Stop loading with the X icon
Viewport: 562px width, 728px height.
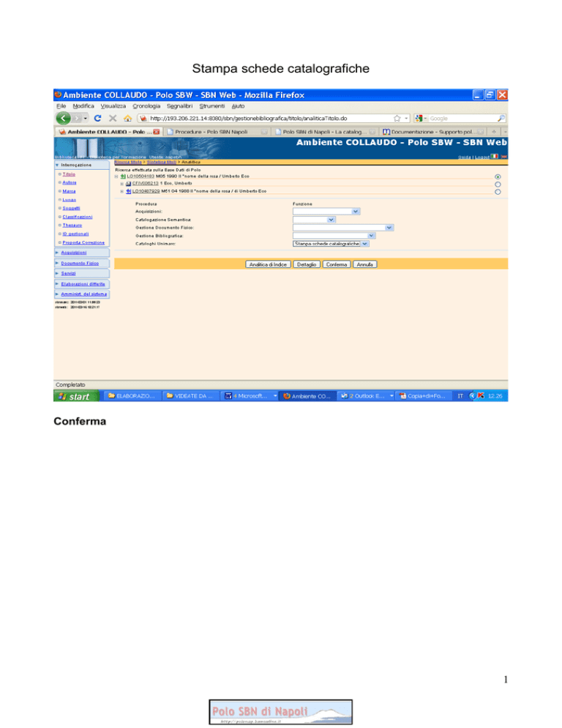[x=112, y=119]
